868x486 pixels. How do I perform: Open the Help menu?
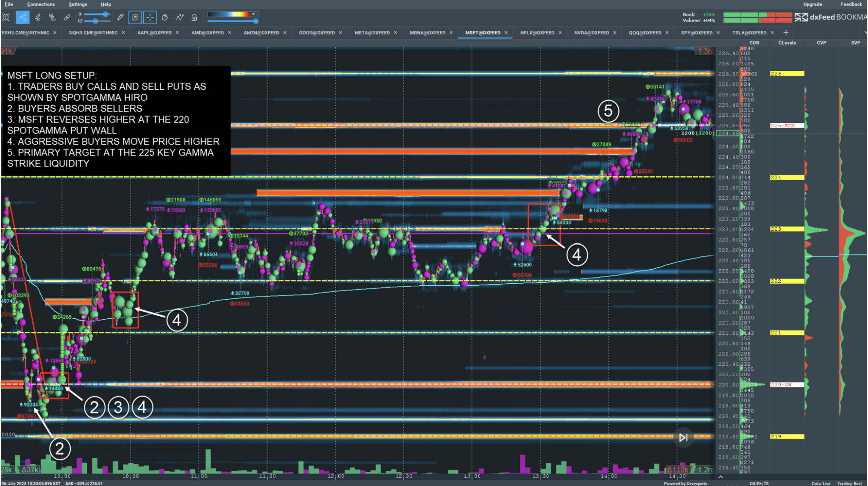[x=106, y=4]
